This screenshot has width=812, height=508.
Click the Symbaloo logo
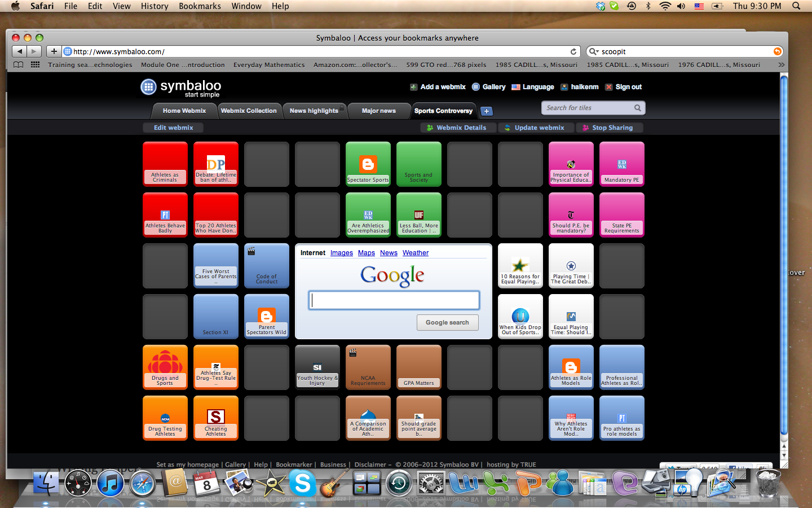(180, 87)
